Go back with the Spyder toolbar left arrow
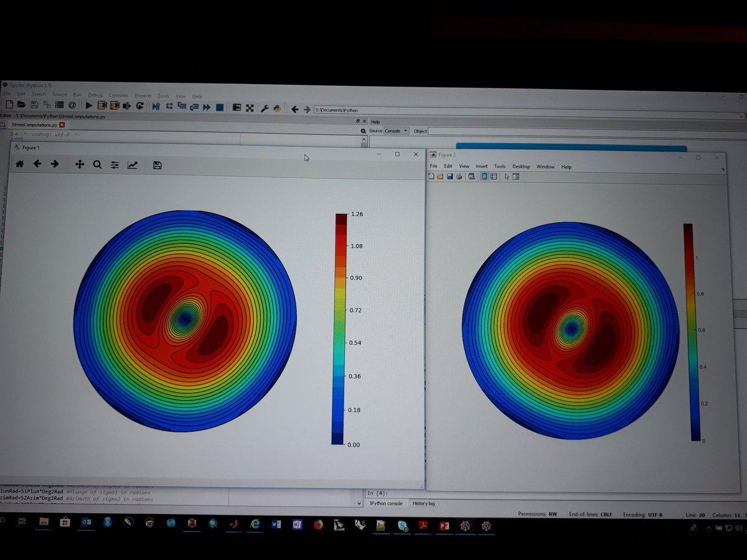Screen dimensions: 747x560 [294, 109]
